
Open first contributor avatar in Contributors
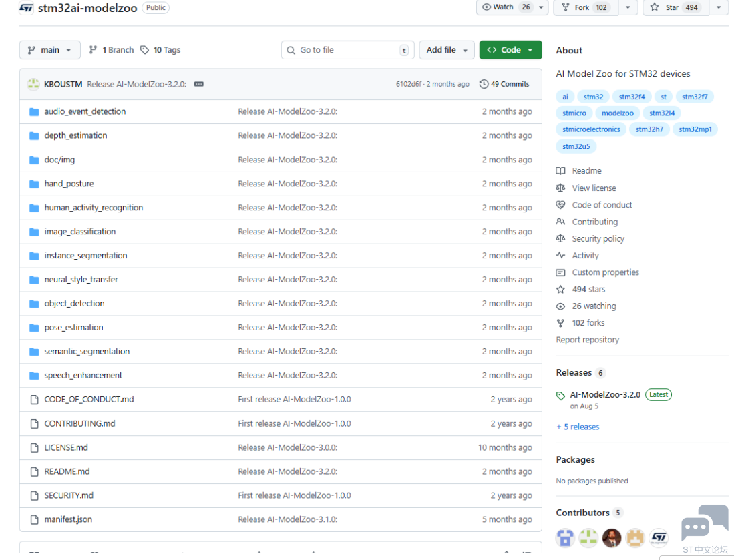click(565, 538)
